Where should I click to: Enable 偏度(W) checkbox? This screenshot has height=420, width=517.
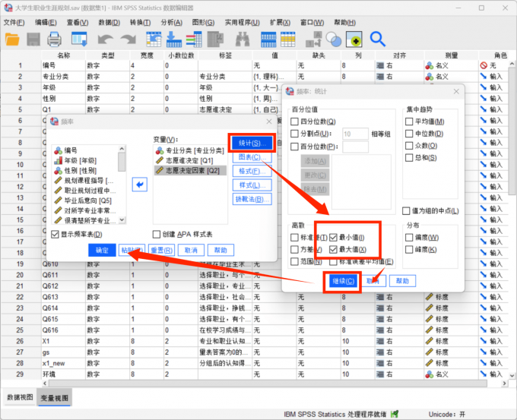pos(409,237)
